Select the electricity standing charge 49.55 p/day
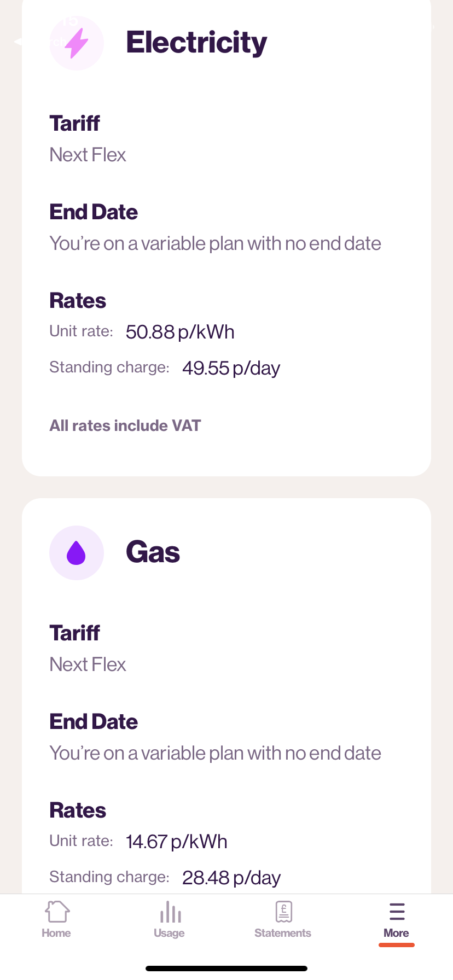 coord(231,368)
